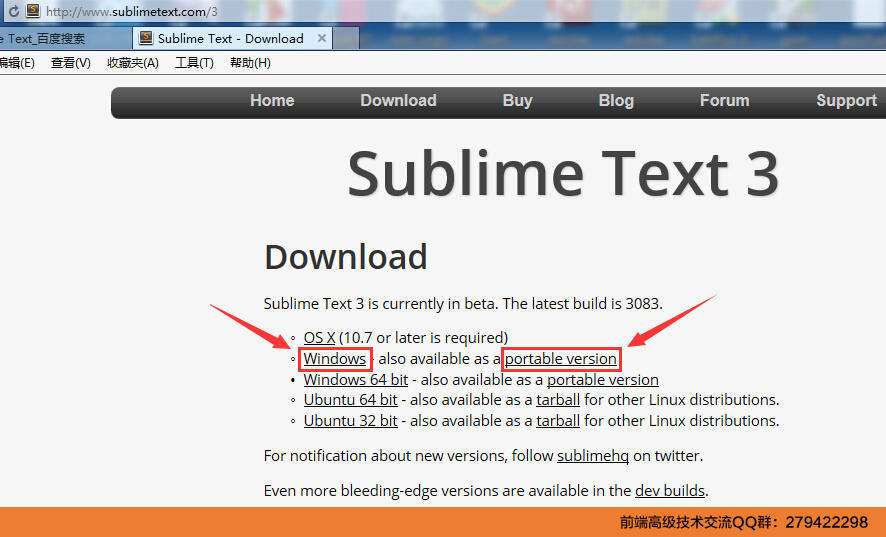Click the Ubuntu 32 bit download link
886x537 pixels.
coord(350,421)
